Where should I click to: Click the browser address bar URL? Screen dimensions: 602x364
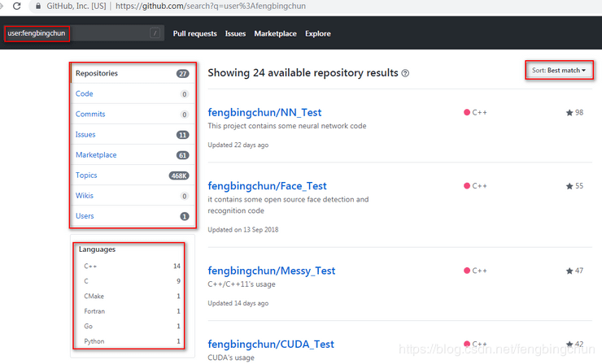coord(211,6)
